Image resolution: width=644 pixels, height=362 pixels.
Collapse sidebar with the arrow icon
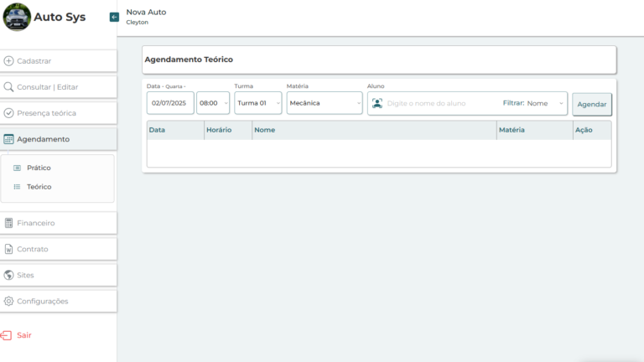114,17
